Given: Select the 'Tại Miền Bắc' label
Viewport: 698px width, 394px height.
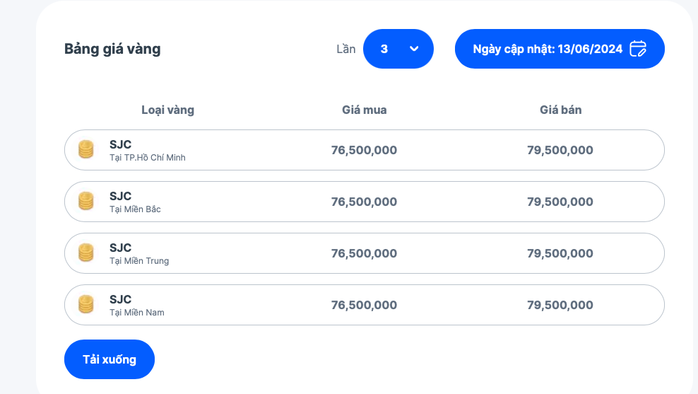Looking at the screenshot, I should tap(135, 209).
